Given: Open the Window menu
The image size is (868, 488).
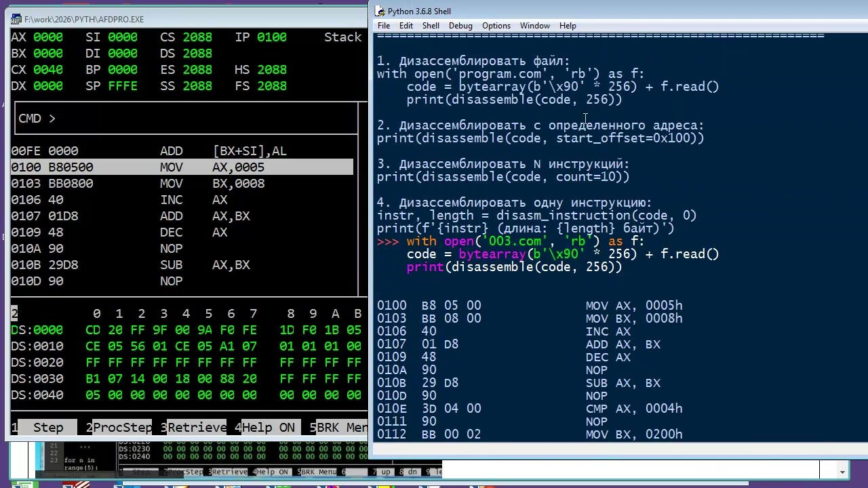Looking at the screenshot, I should click(x=535, y=26).
